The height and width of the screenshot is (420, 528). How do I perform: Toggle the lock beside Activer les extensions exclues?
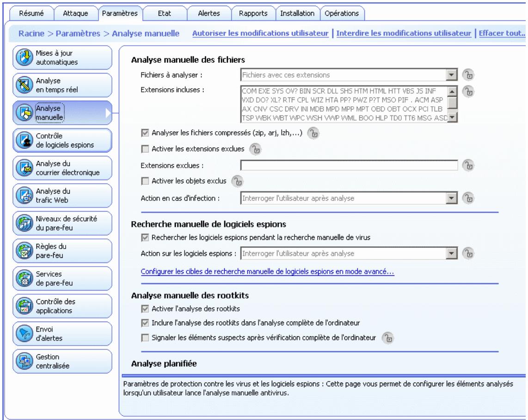[x=256, y=149]
